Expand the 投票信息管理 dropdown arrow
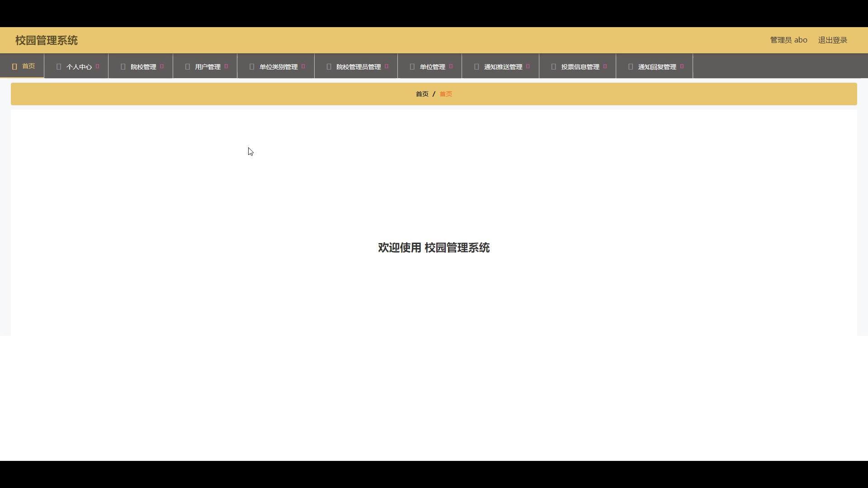Screen dimensions: 868x488 (x=605, y=66)
